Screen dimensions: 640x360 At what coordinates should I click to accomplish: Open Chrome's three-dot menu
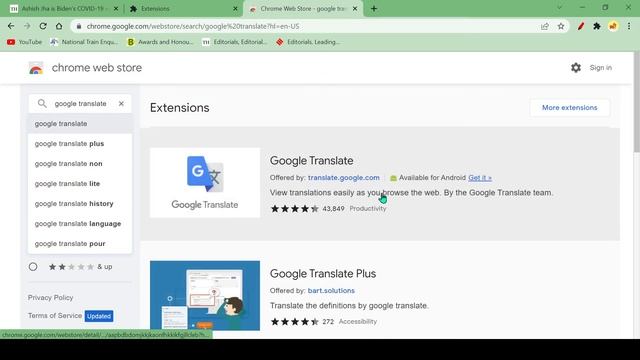(629, 26)
